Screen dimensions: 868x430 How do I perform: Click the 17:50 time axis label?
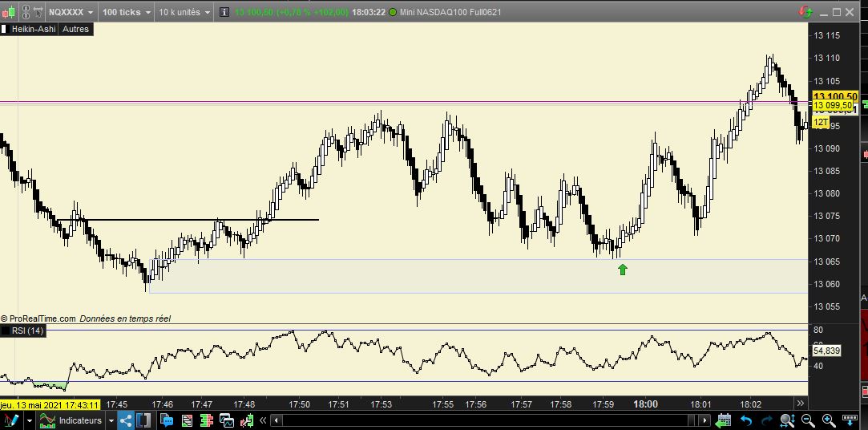tap(300, 404)
